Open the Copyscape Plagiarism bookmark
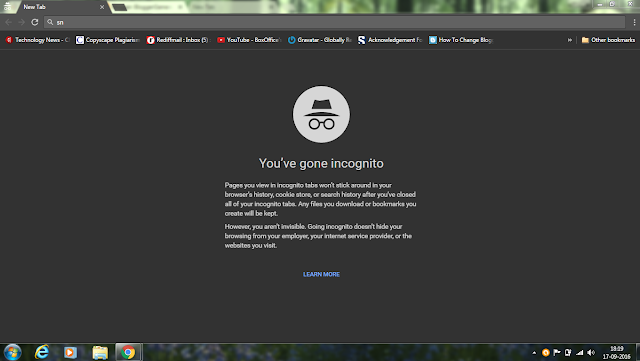Screen dimensions: 640x361 coord(108,40)
